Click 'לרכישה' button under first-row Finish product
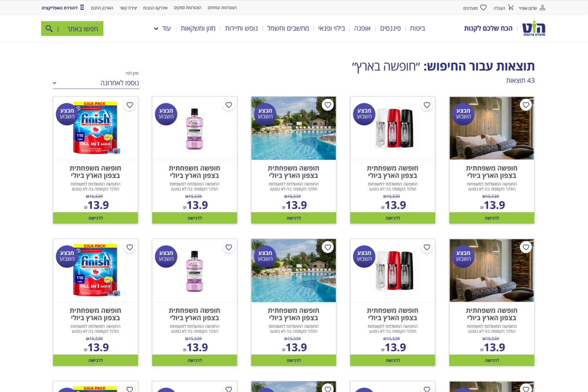 [x=96, y=218]
